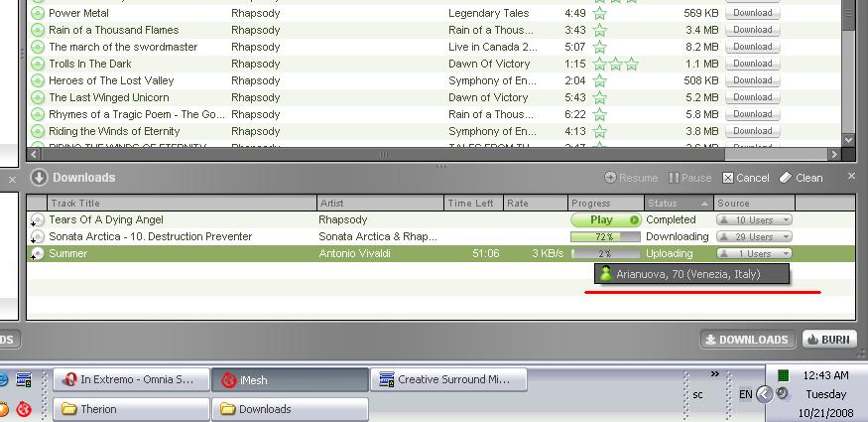This screenshot has height=422, width=868.
Task: Click the star for The Last Winged Unicorn
Action: [599, 97]
